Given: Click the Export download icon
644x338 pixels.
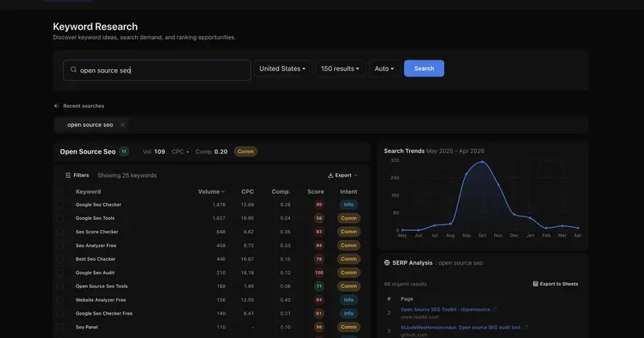Looking at the screenshot, I should (x=330, y=175).
